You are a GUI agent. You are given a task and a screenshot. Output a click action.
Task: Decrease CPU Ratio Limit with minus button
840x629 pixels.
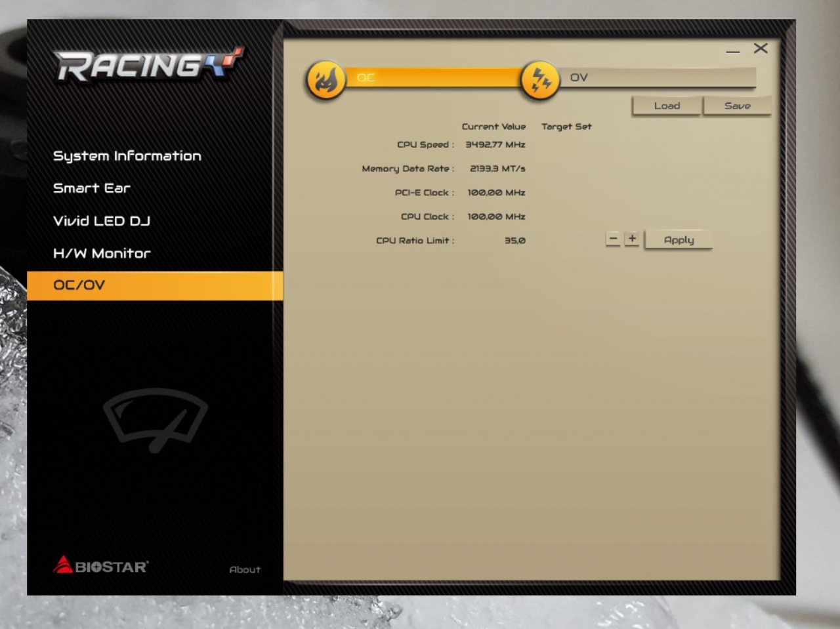(613, 239)
